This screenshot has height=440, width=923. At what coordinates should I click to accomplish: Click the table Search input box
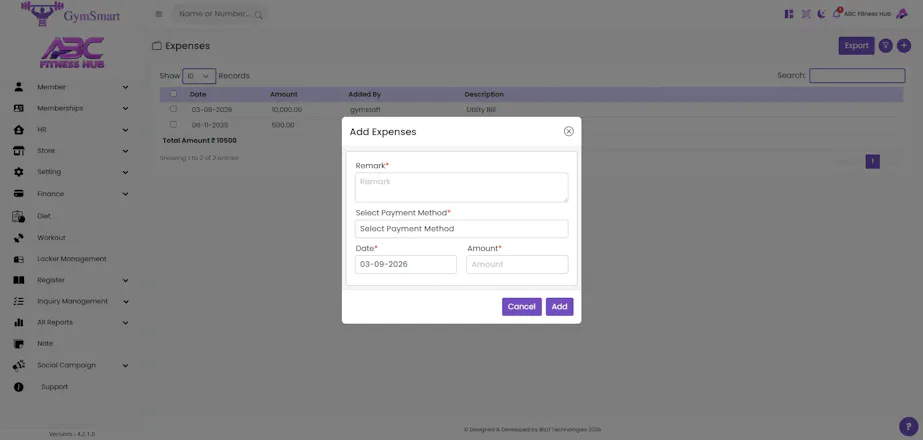[x=857, y=75]
